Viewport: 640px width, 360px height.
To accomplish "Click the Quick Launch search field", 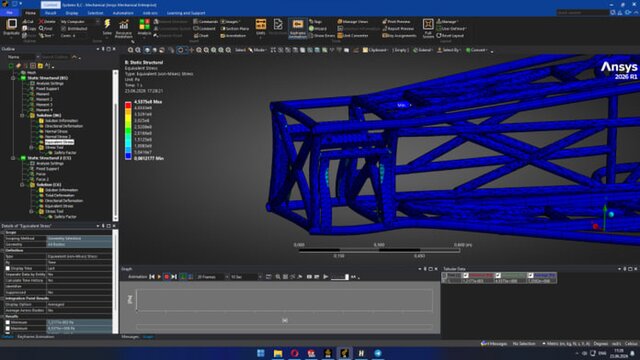I will [x=582, y=13].
